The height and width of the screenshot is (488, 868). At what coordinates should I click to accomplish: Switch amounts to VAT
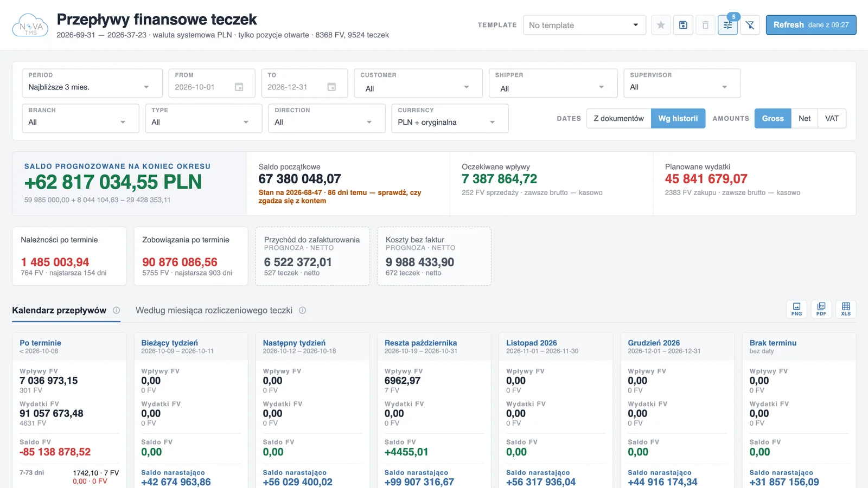tap(832, 118)
